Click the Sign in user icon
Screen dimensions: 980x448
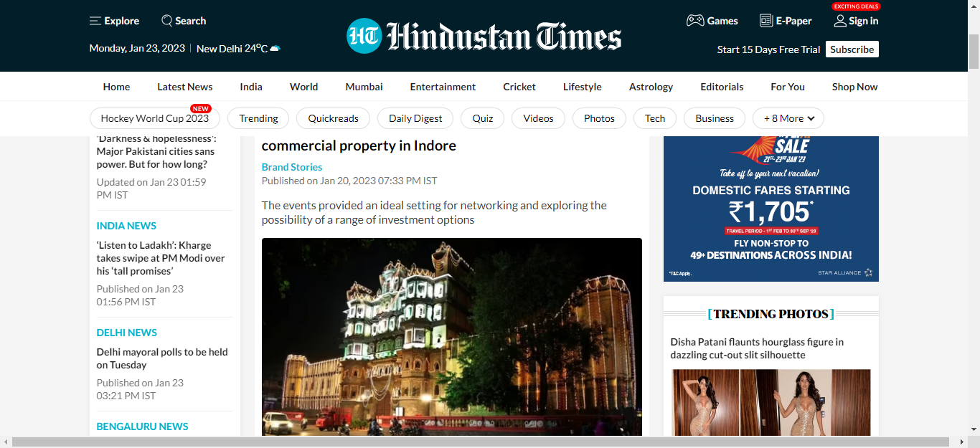[x=840, y=21]
